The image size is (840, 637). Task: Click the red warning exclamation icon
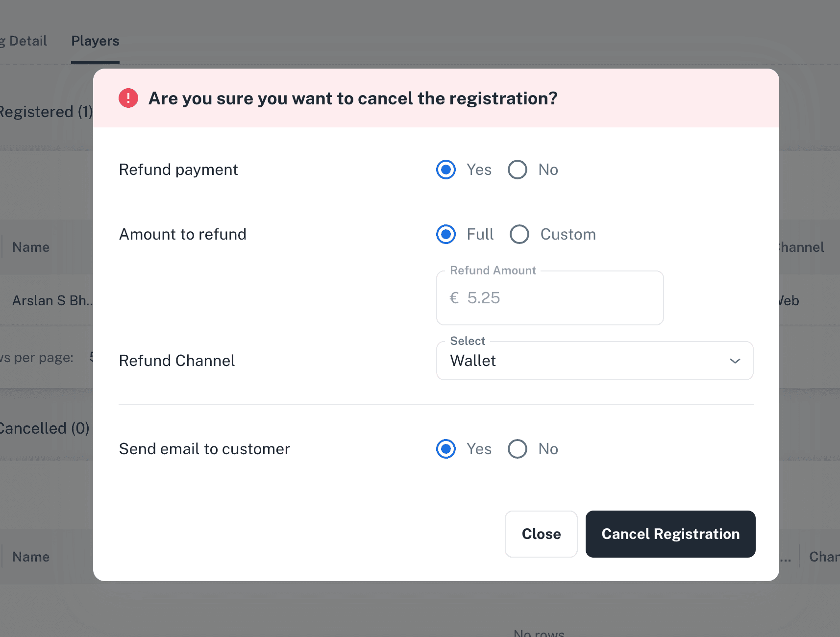pos(128,98)
